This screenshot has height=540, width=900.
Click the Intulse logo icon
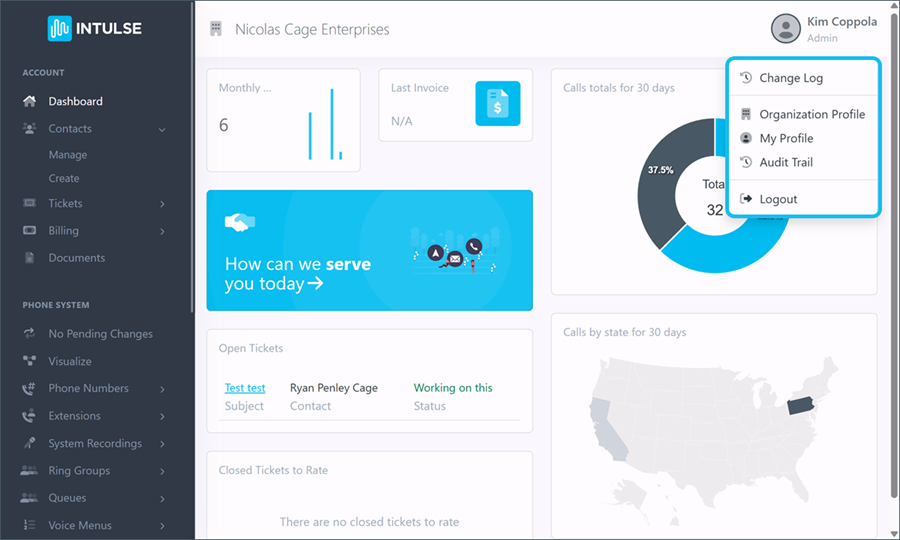[x=59, y=28]
